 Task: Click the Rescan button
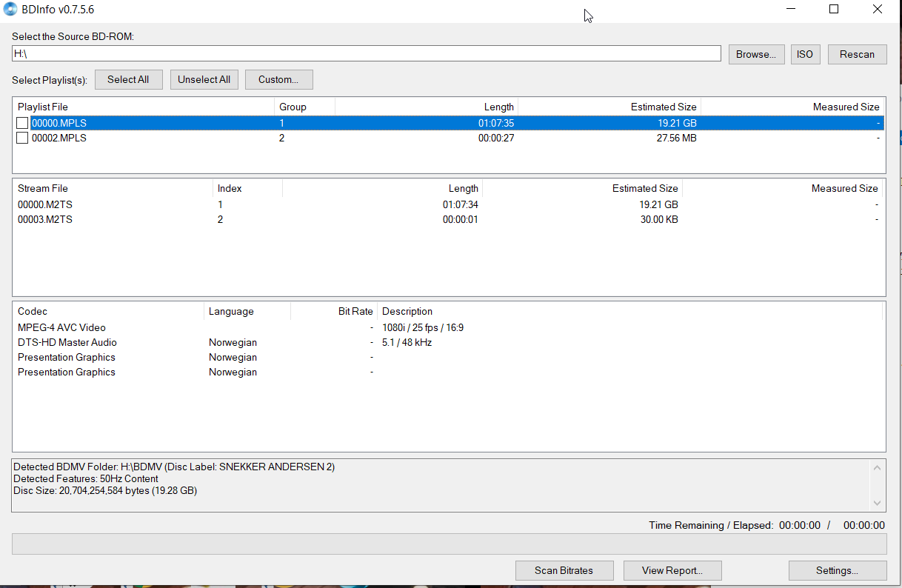857,54
